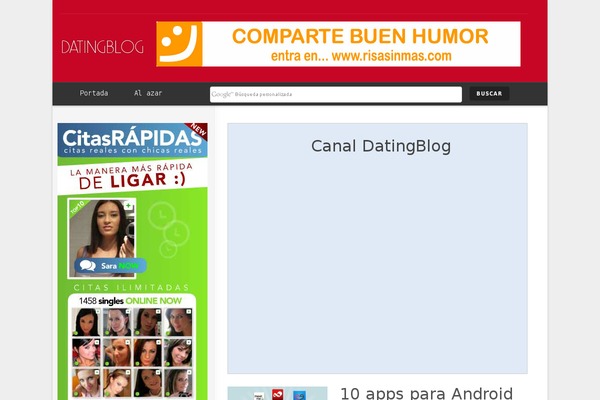Go to Portada menu item
600x400 pixels.
pyautogui.click(x=94, y=93)
